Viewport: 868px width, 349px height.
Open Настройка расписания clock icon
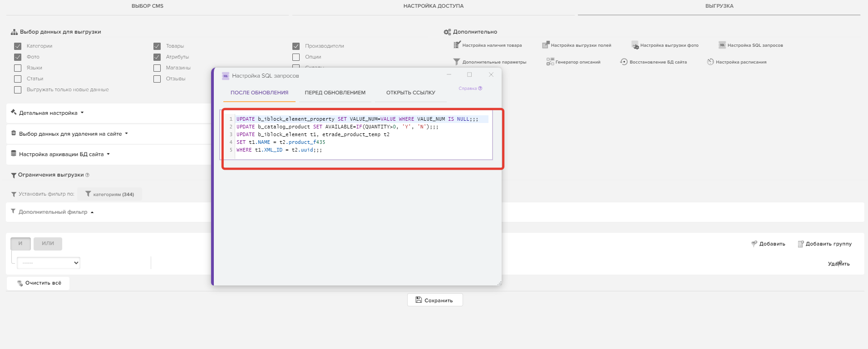(710, 62)
